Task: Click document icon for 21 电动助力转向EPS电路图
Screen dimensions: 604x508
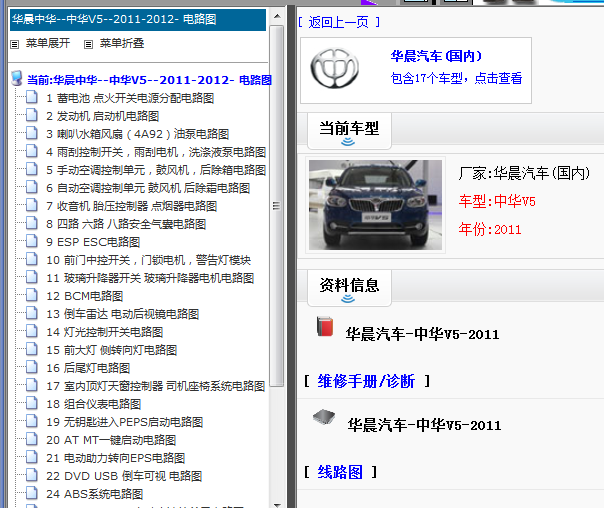Action: (32, 456)
